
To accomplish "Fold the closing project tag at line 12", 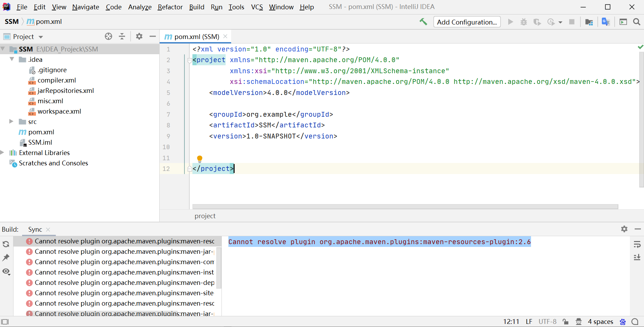I will [189, 169].
